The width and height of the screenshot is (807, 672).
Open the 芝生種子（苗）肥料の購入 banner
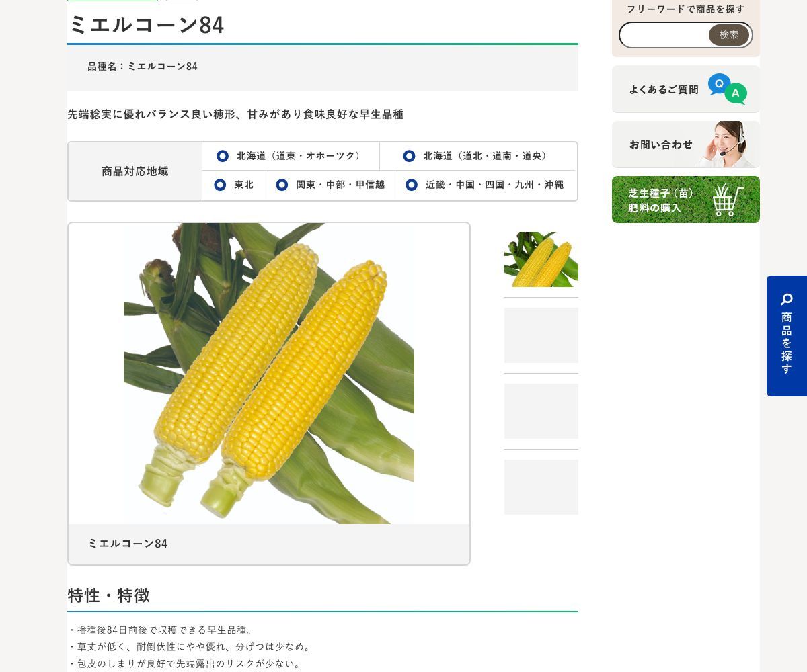click(686, 200)
